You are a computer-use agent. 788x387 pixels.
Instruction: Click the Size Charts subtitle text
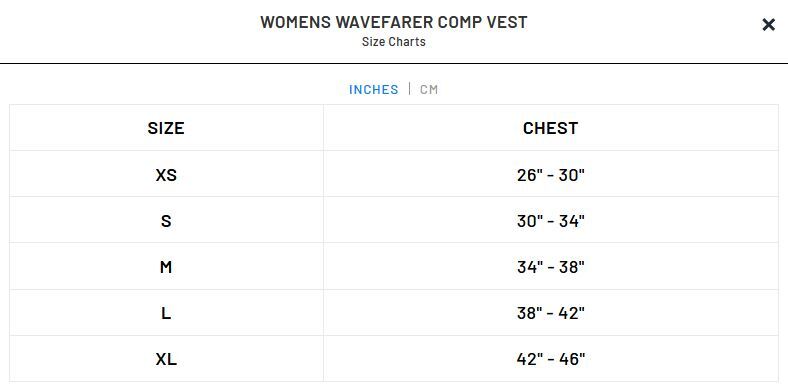(393, 42)
